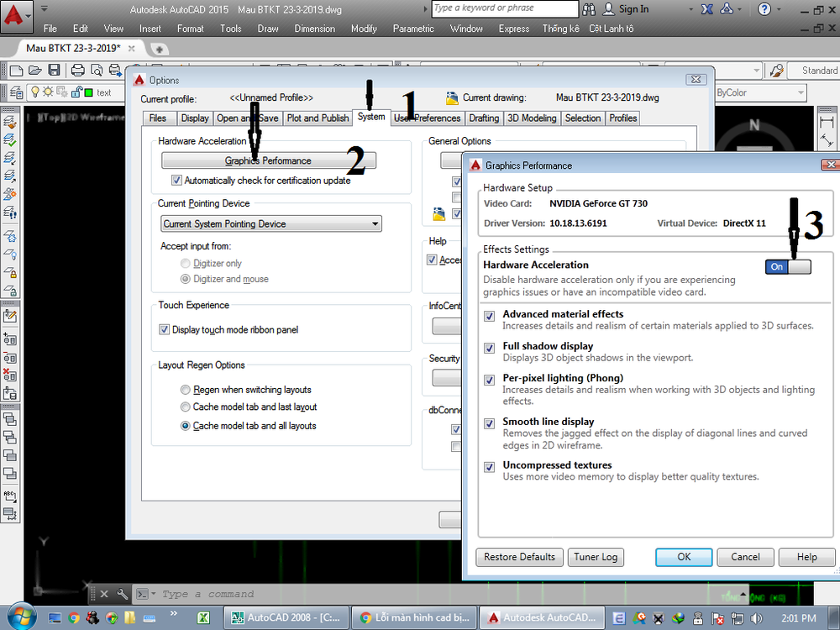The height and width of the screenshot is (630, 840).
Task: Toggle Smooth line display checkbox
Action: (x=489, y=423)
